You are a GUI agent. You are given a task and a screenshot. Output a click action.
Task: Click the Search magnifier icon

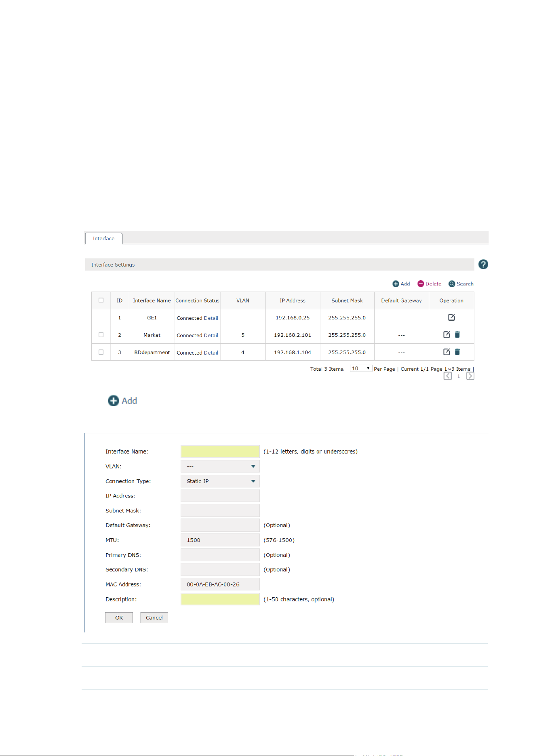(452, 284)
